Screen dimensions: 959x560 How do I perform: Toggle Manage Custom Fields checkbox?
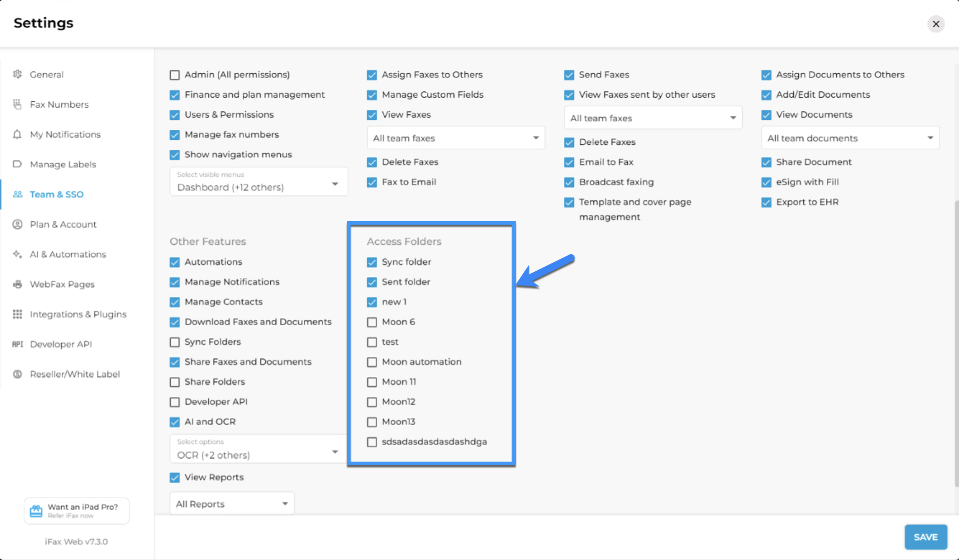click(x=372, y=95)
